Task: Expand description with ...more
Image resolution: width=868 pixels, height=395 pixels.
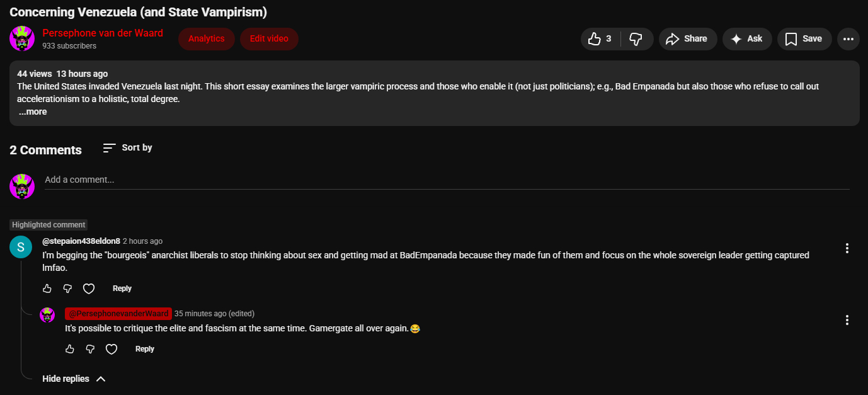Action: tap(33, 112)
